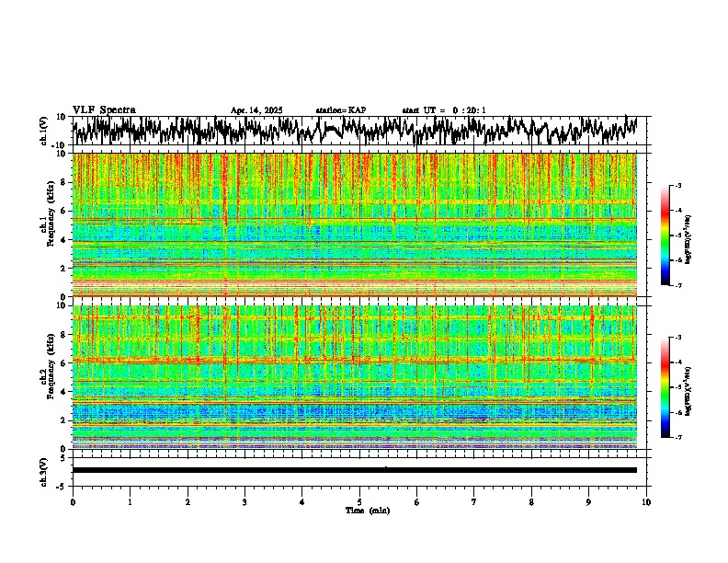Click time axis tick label '10'
Screen dimensions: 728x563
pyautogui.click(x=646, y=502)
